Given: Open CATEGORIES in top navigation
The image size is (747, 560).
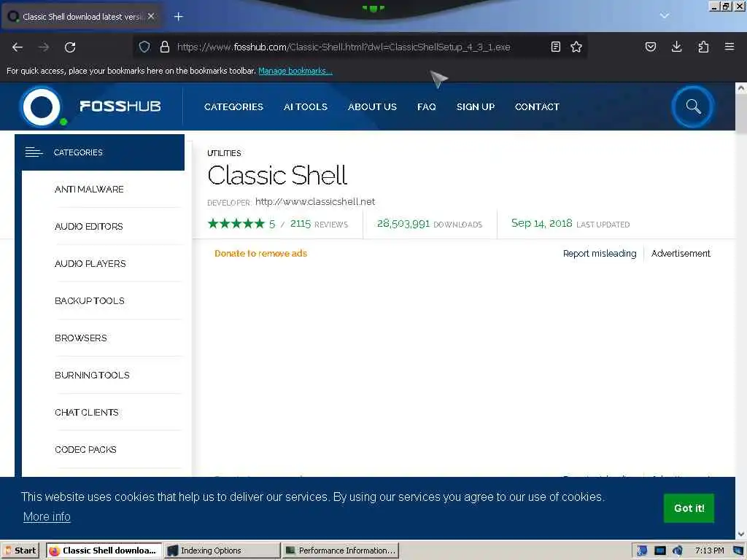Looking at the screenshot, I should [233, 106].
